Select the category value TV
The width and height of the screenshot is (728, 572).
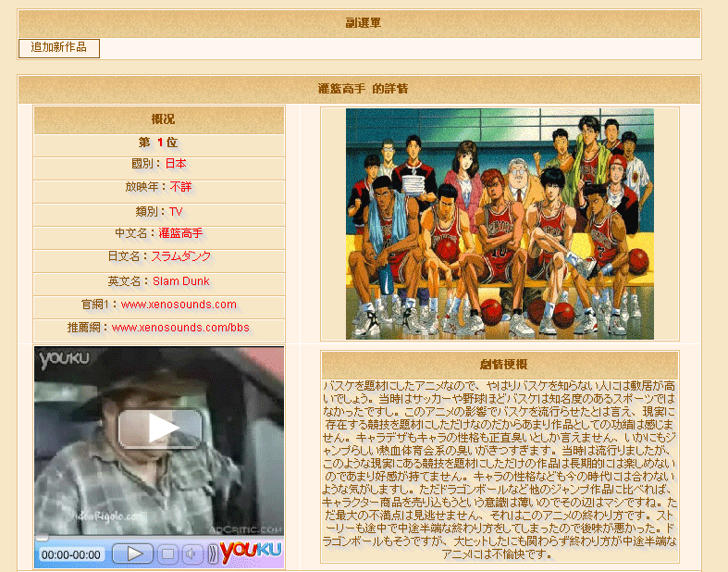coord(176,212)
